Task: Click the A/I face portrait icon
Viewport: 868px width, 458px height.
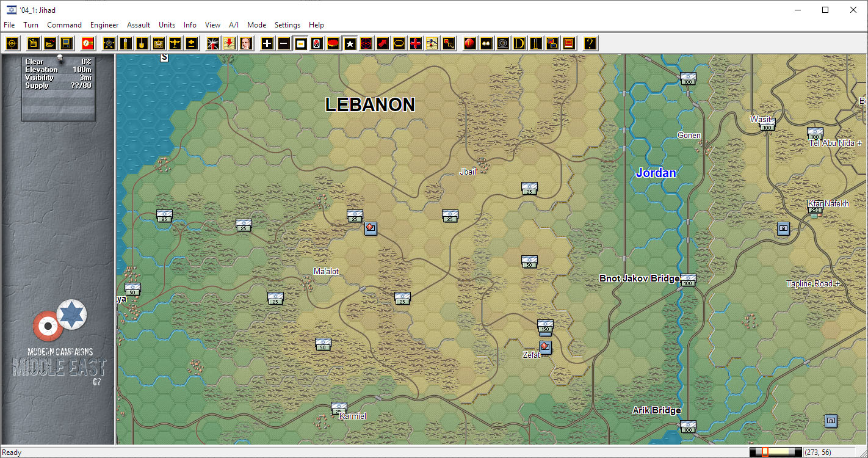Action: click(x=246, y=43)
